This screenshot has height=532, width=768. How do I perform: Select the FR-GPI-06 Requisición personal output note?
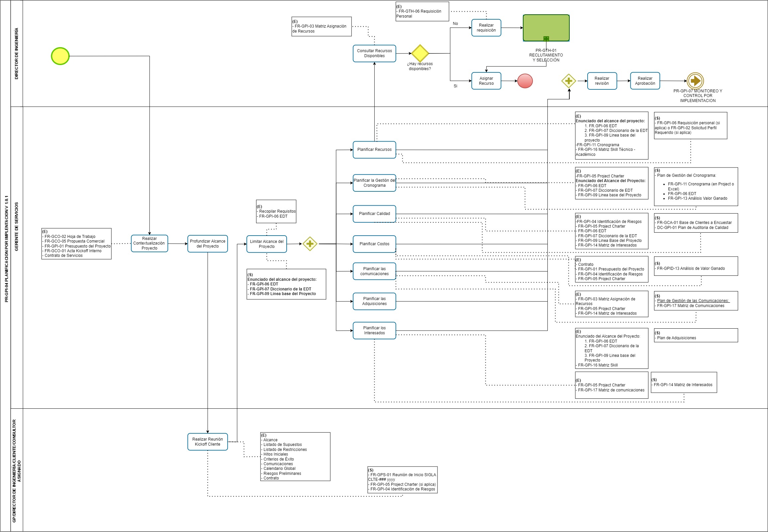coord(691,126)
